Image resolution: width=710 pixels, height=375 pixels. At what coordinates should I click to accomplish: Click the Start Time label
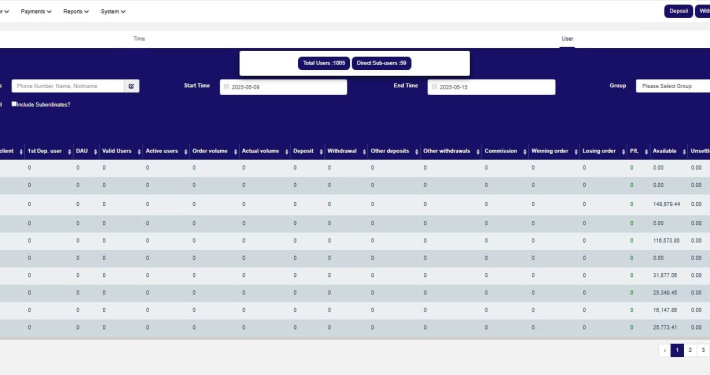click(197, 86)
